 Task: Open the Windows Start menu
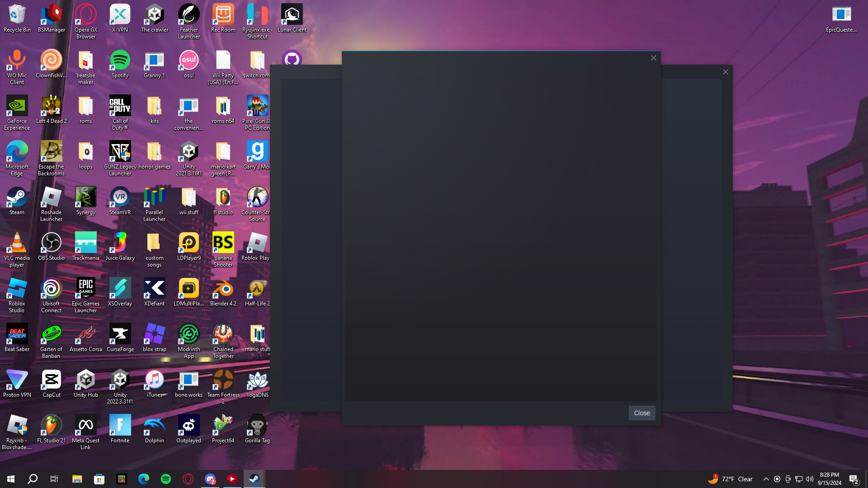[x=11, y=479]
